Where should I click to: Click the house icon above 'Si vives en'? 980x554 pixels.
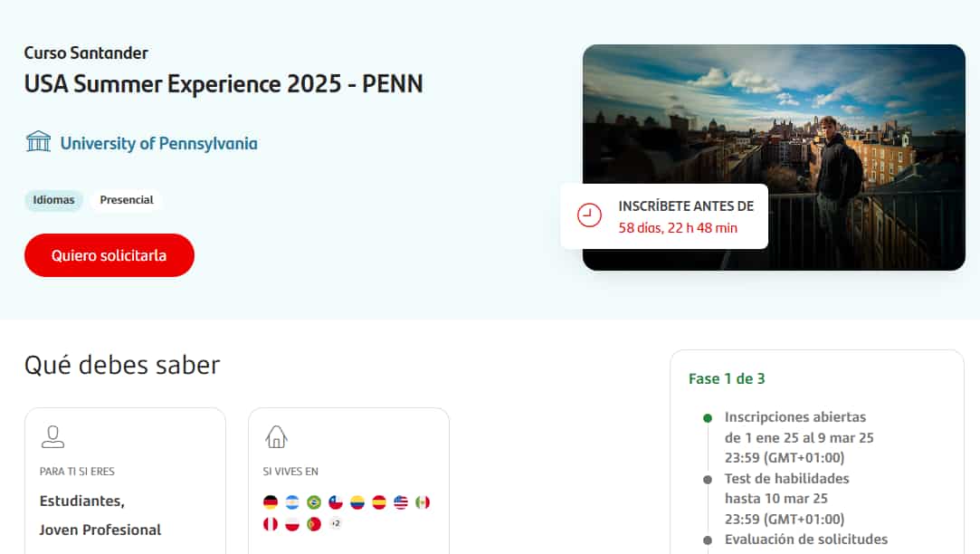276,436
